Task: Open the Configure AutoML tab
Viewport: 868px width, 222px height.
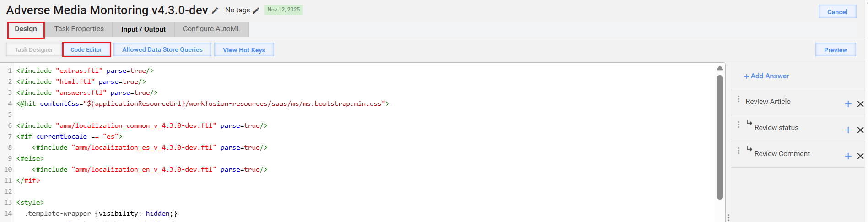Action: pos(211,29)
